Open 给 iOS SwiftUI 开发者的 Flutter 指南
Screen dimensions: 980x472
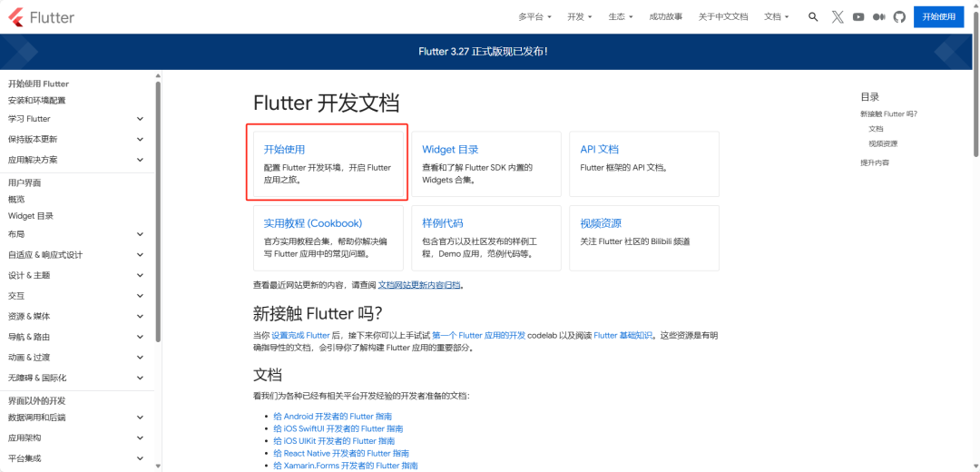click(x=338, y=428)
